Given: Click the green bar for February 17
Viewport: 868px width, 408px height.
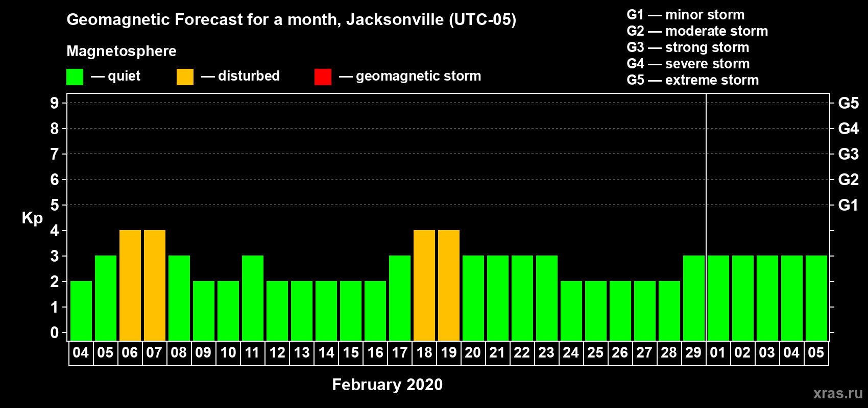Looking at the screenshot, I should [400, 298].
